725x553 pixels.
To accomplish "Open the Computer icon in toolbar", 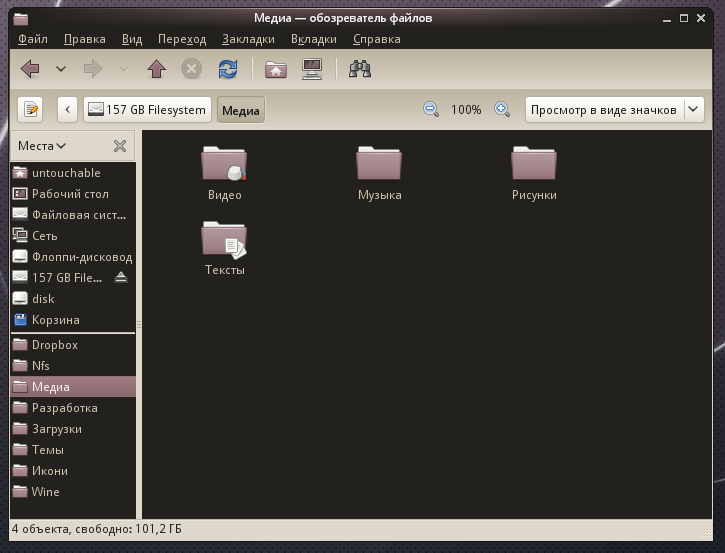I will pyautogui.click(x=312, y=69).
